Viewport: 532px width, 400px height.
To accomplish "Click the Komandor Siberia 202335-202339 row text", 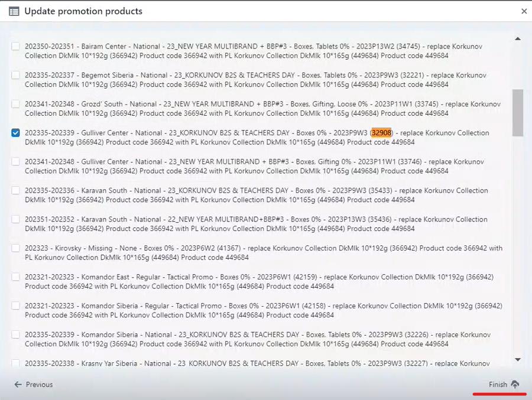I will coord(258,339).
